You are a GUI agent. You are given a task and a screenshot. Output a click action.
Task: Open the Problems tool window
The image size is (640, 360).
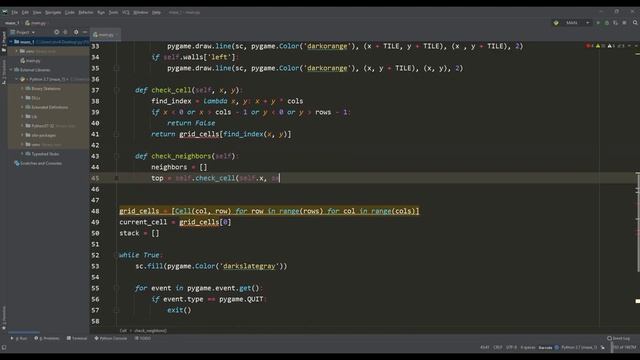47,338
